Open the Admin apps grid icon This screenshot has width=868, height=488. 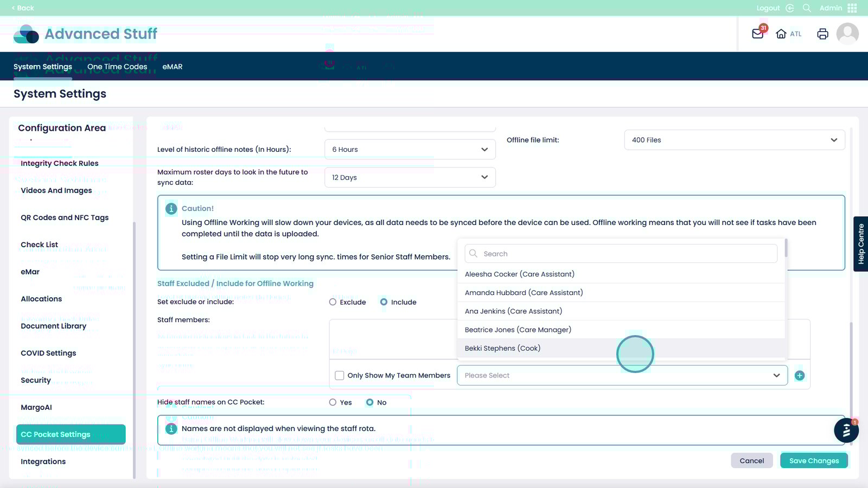click(852, 8)
